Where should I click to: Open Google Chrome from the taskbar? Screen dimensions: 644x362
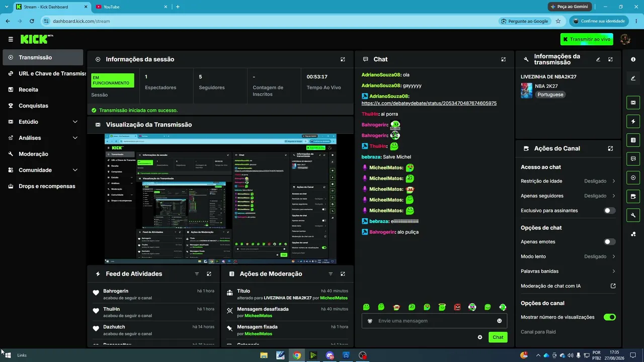point(297,355)
